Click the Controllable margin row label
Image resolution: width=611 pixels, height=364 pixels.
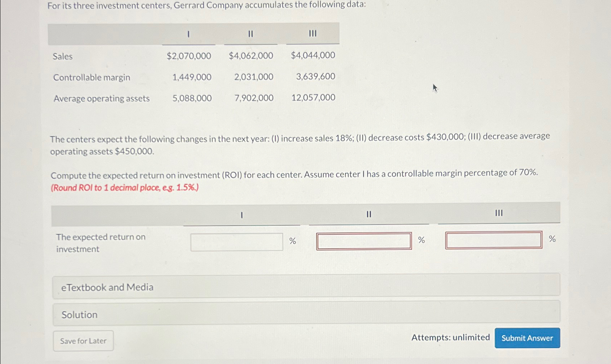[92, 77]
